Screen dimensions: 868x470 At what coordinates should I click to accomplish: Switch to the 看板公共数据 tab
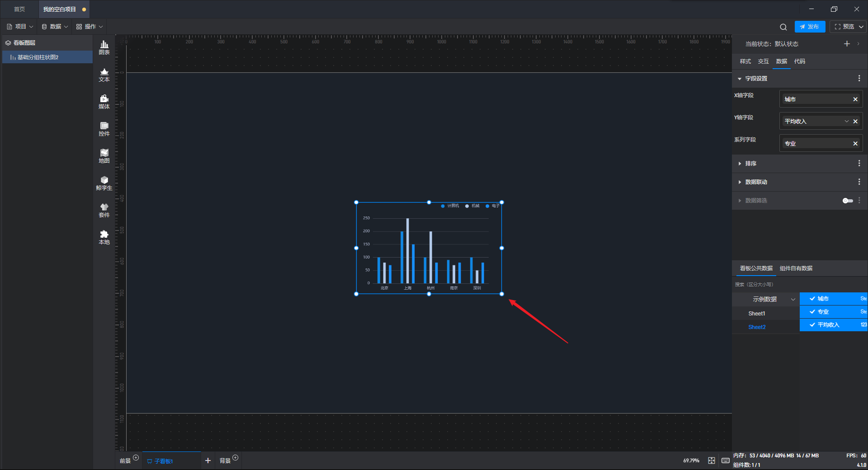[x=756, y=268]
